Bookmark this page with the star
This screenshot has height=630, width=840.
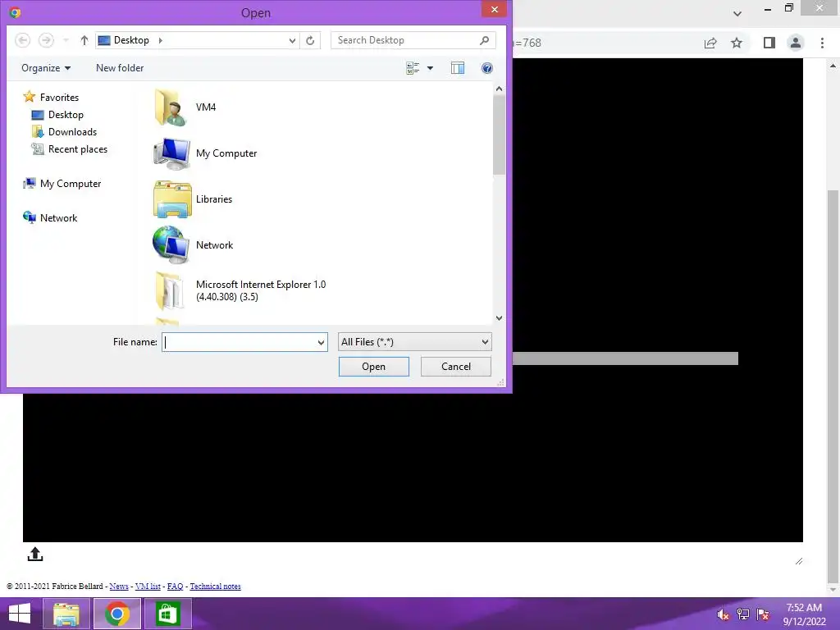(737, 43)
